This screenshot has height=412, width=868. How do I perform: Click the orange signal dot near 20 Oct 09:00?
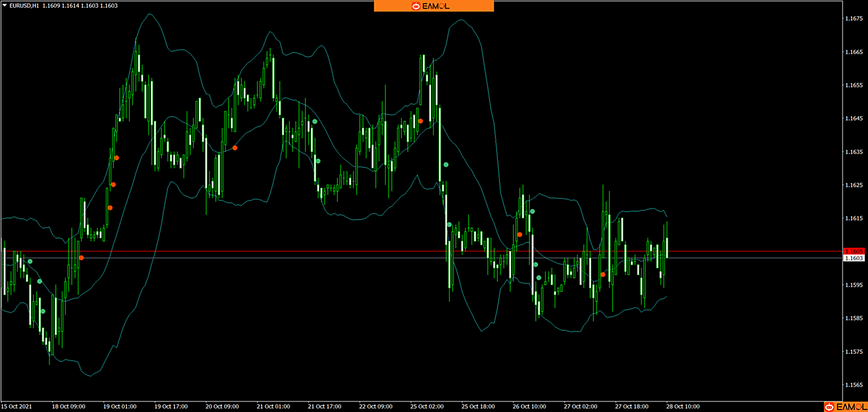click(x=235, y=148)
